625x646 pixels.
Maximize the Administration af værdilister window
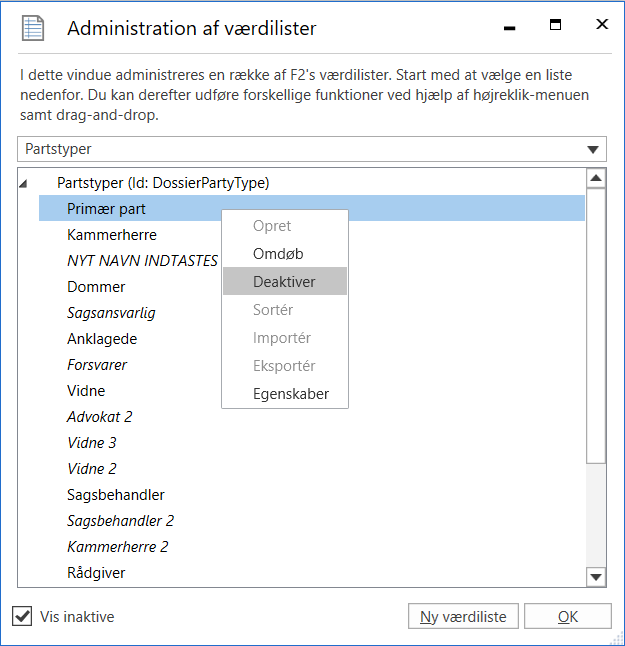tap(556, 25)
